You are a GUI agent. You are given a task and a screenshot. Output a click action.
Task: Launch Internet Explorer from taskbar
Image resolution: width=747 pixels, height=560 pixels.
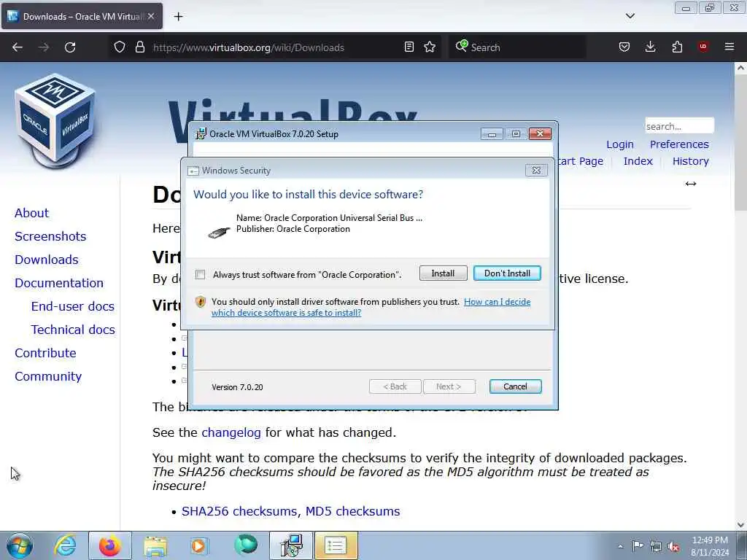pos(65,545)
